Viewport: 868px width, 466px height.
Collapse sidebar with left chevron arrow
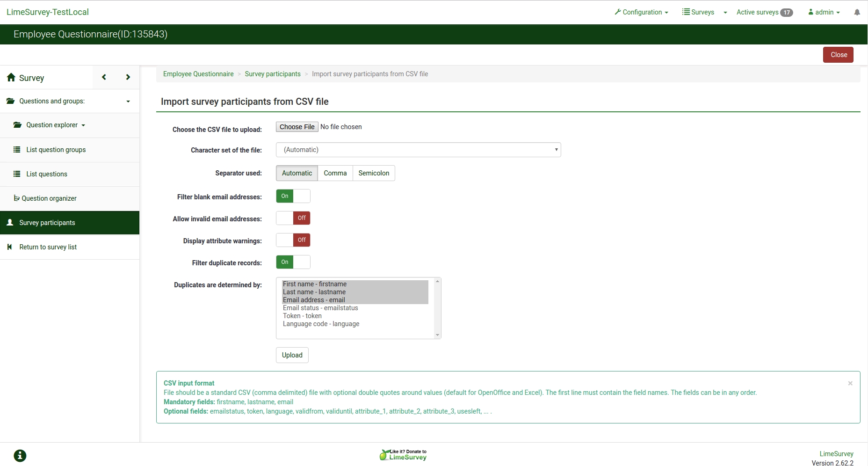pos(104,77)
